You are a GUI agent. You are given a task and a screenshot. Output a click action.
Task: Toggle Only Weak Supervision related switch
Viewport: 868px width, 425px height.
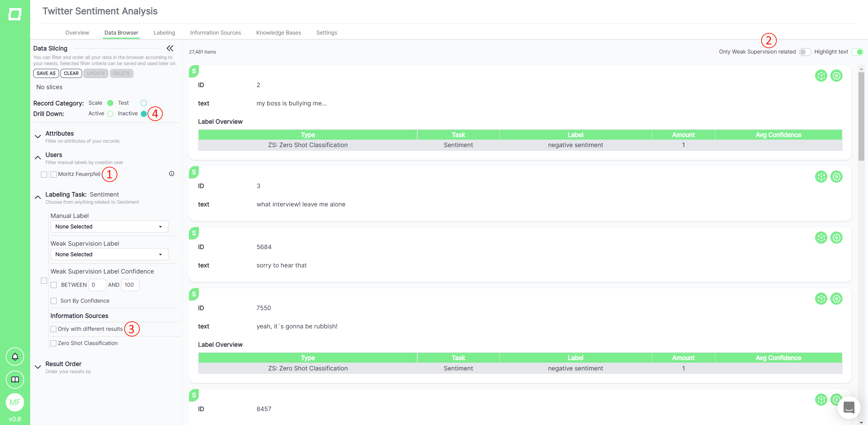tap(805, 52)
